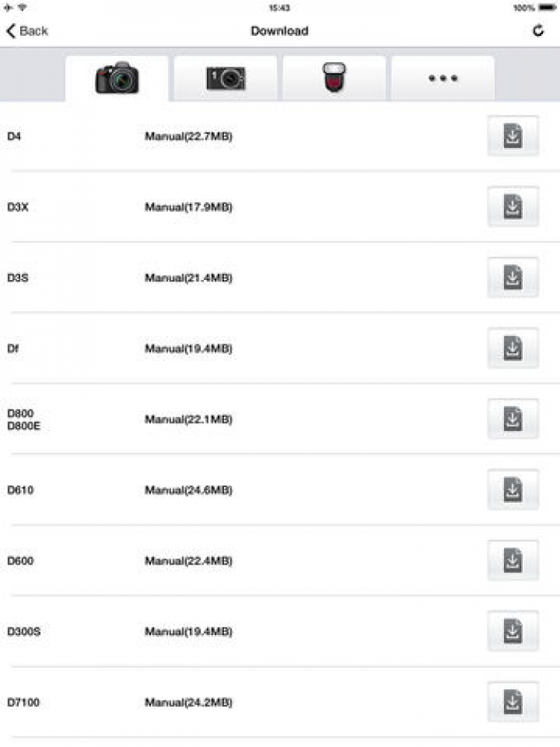Tap the Df model name
The image size is (560, 747).
(x=13, y=348)
